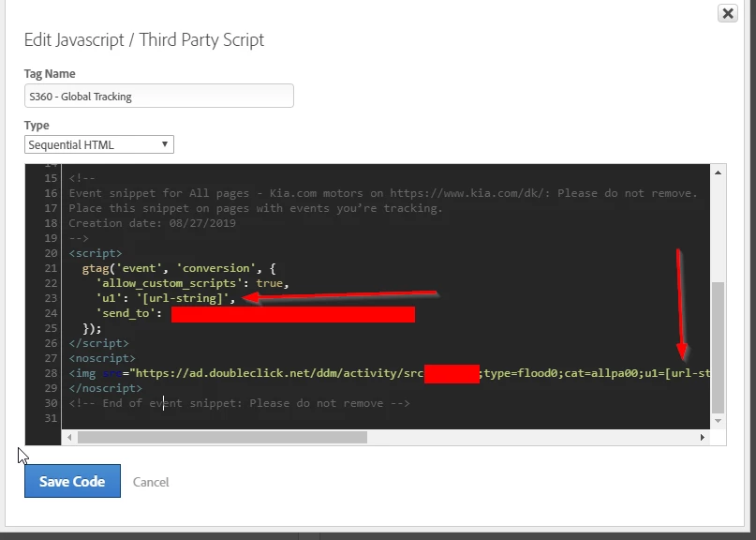Click the horizontal scroll right arrow
The image size is (756, 540).
click(702, 437)
